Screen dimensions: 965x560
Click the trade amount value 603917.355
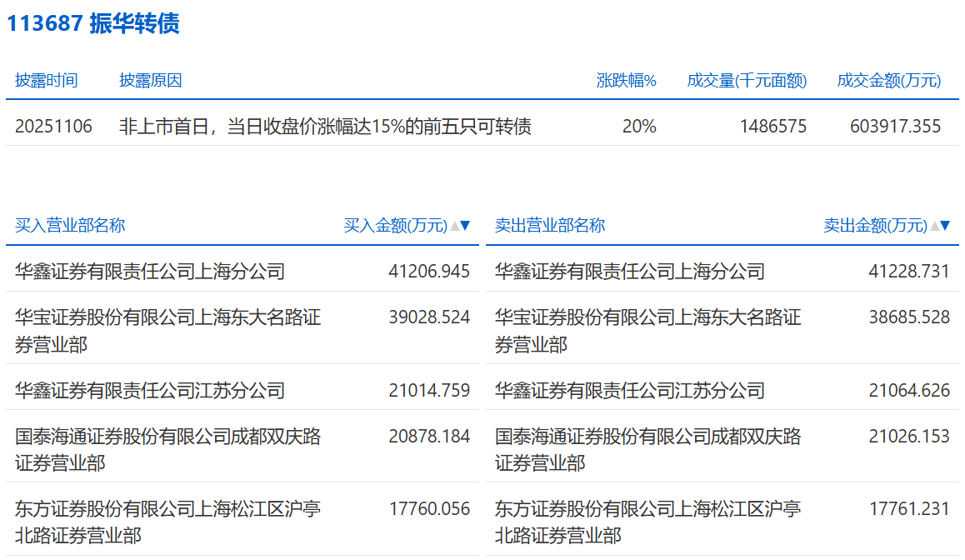[x=895, y=127]
